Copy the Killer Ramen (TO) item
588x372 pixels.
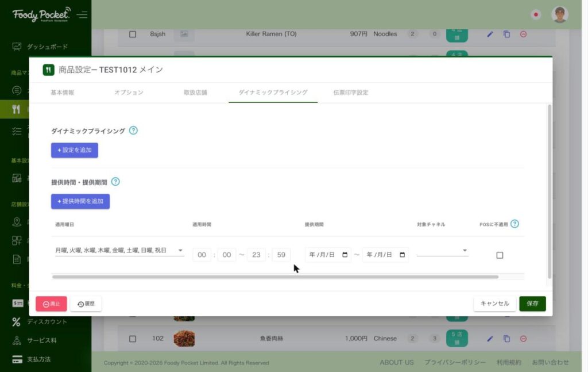pos(506,34)
